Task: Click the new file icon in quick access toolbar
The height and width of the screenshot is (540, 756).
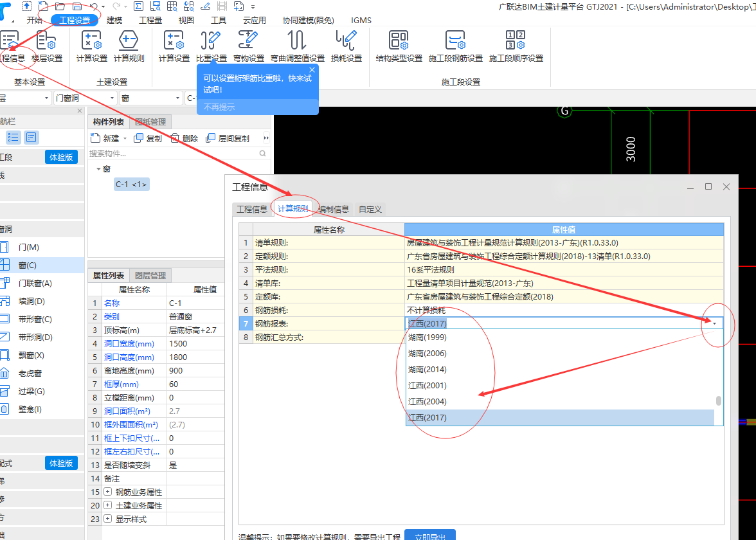Action: 44,6
